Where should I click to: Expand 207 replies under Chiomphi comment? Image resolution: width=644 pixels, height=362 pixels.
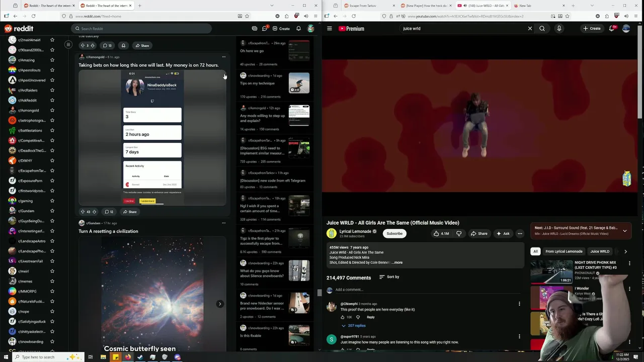pos(353,326)
